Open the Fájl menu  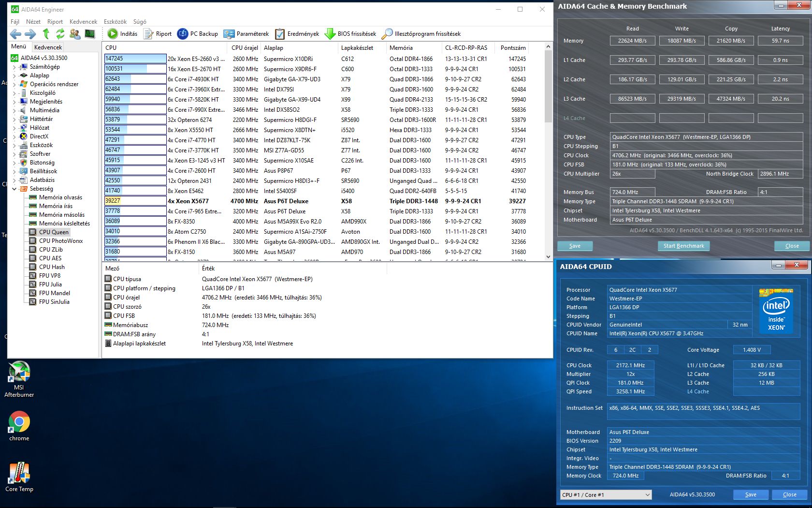point(15,22)
